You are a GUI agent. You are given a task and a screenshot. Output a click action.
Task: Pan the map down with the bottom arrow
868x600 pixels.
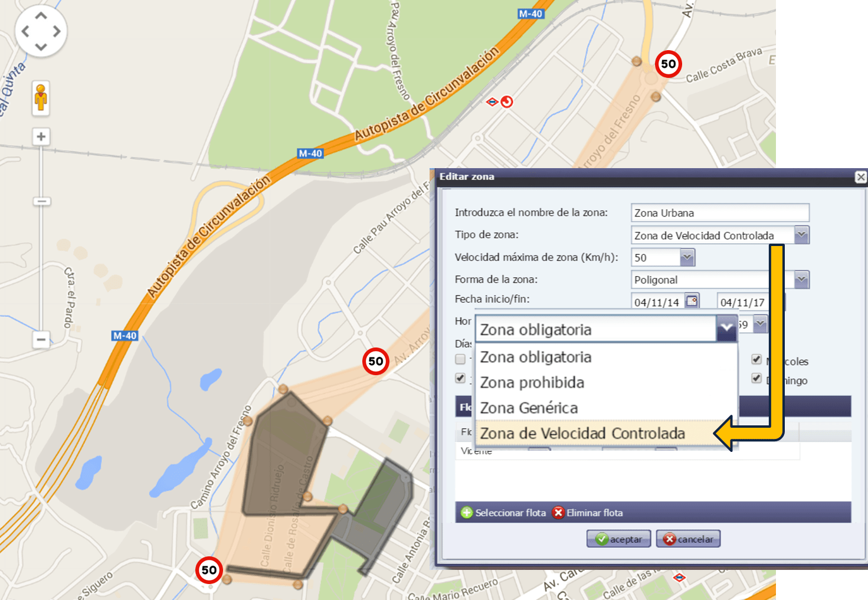click(41, 47)
